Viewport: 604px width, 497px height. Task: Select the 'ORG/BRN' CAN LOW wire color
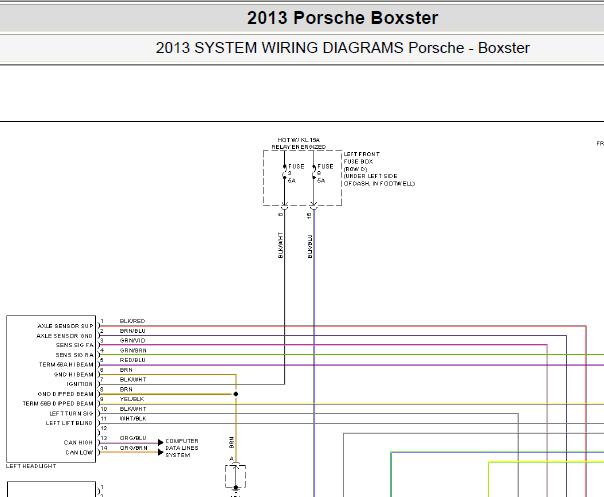click(x=134, y=448)
